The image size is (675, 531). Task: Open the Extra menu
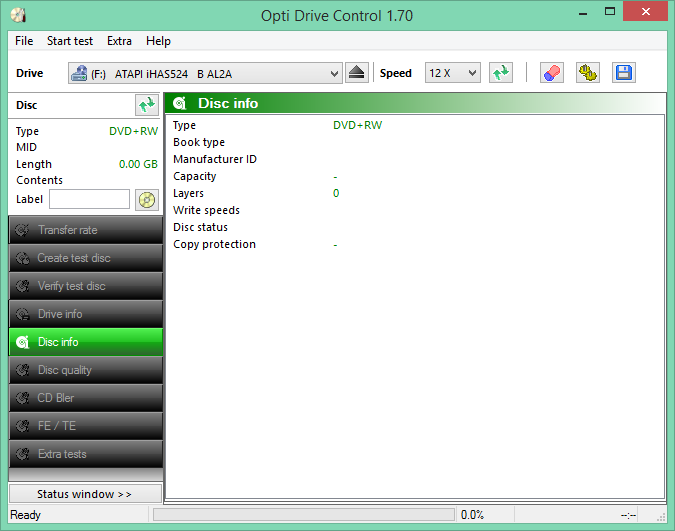[119, 41]
